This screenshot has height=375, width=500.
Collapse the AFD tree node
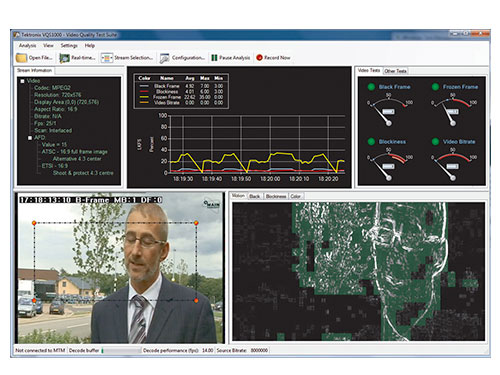coord(30,138)
